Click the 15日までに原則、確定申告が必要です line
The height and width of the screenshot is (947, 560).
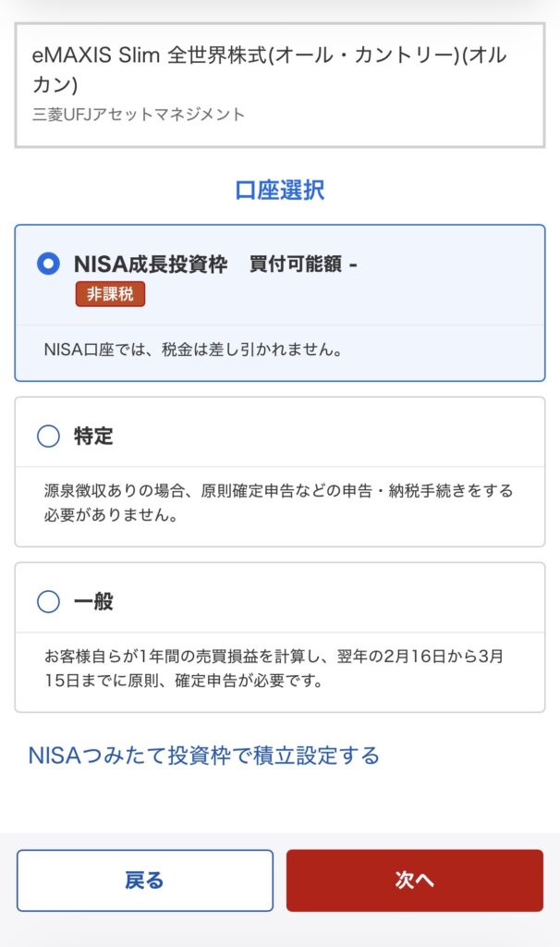tap(182, 682)
